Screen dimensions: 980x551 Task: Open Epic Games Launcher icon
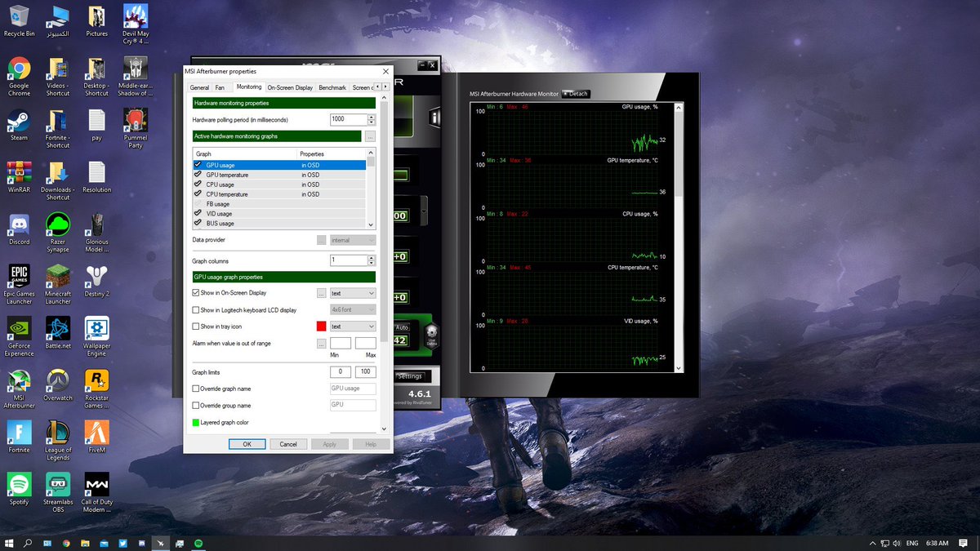(19, 284)
